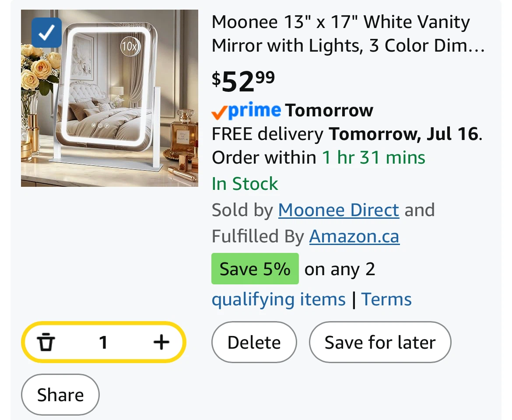Click the Delete button
This screenshot has width=512, height=420.
pos(254,342)
